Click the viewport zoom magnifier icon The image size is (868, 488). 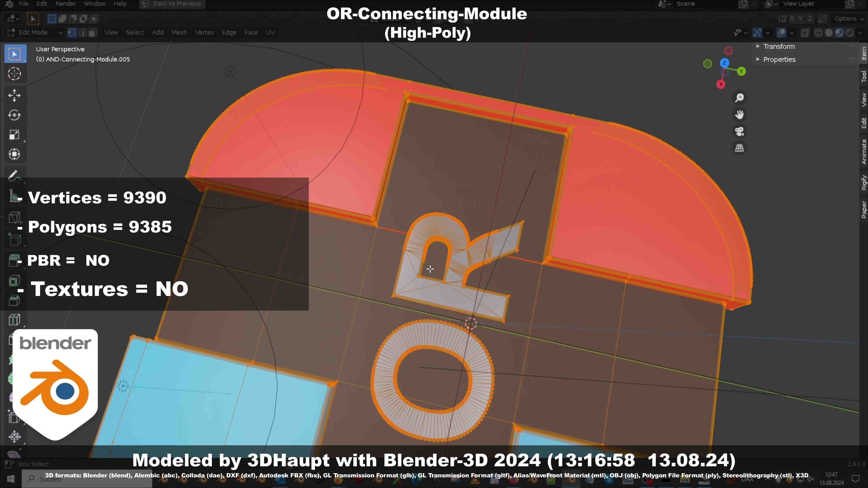pos(739,98)
